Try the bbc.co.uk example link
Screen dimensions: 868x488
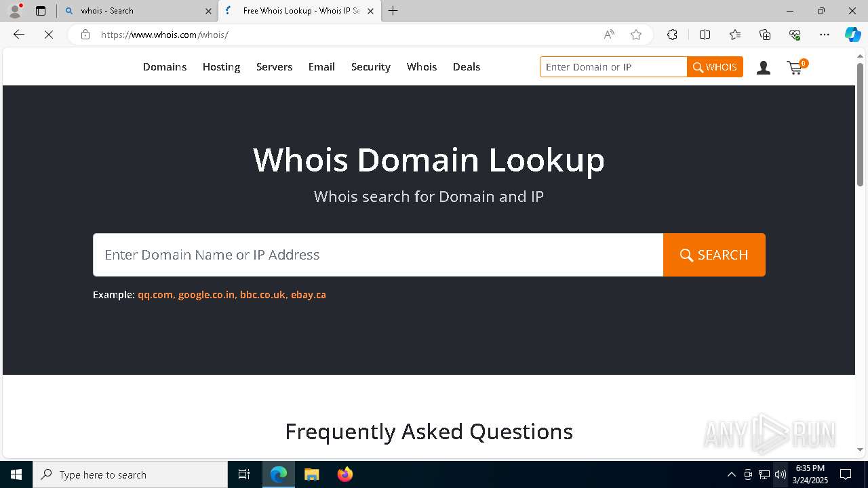(262, 295)
